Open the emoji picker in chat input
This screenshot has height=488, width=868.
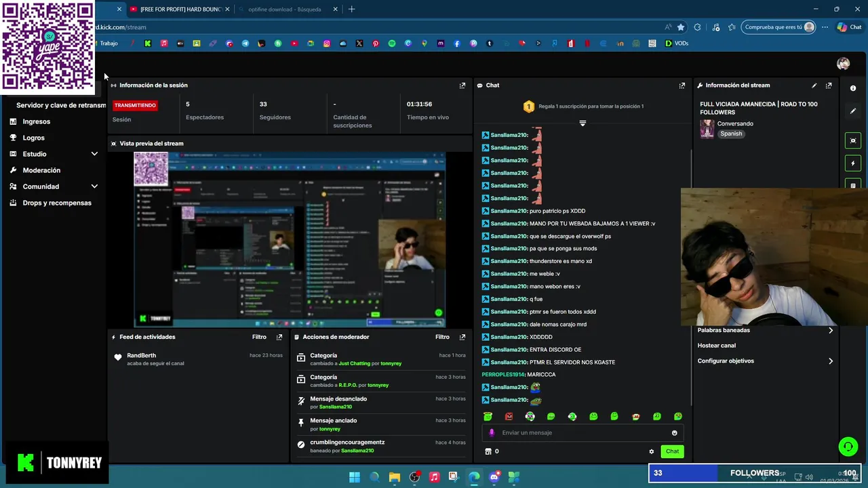pos(674,432)
